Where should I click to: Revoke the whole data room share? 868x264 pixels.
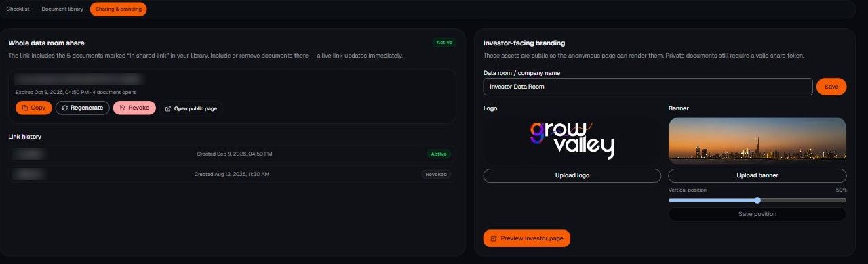pyautogui.click(x=134, y=108)
